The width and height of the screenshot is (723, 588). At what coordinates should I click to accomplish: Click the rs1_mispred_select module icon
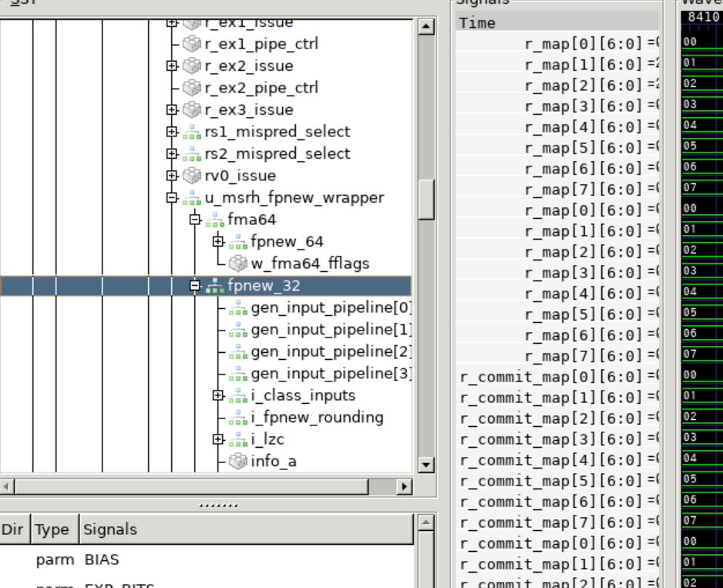[x=192, y=133]
